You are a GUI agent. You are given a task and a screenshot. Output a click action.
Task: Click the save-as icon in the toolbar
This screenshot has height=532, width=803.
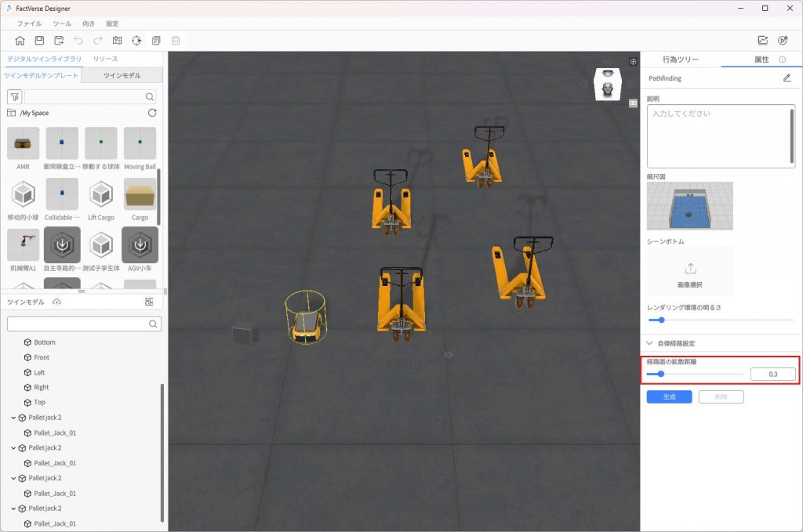tap(59, 41)
